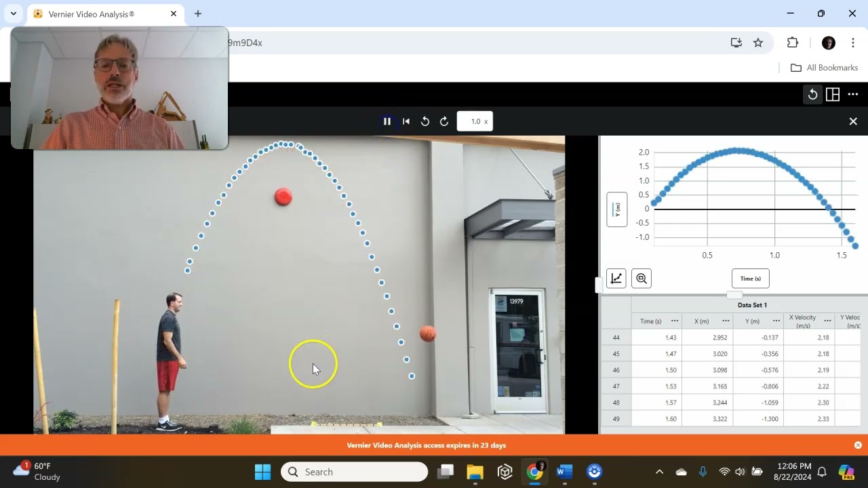Click the X velocity 2.30 cell
868x488 pixels.
click(x=809, y=403)
